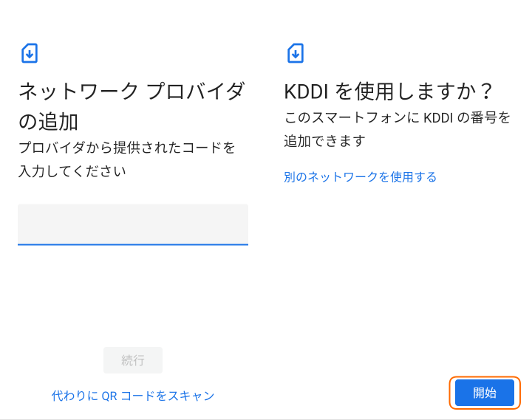
Task: Click the プロバイダから提供されたコードを text line
Action: tap(127, 148)
